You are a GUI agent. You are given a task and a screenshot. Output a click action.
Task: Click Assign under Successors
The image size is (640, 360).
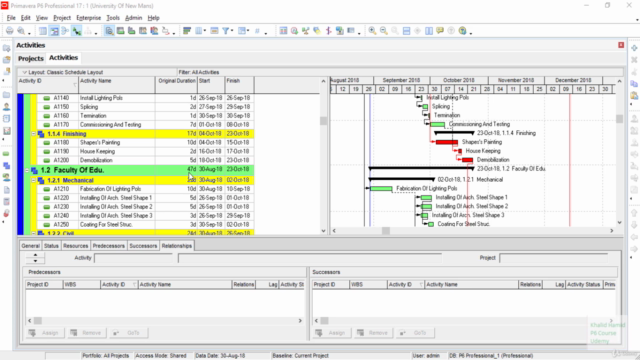(x=331, y=333)
